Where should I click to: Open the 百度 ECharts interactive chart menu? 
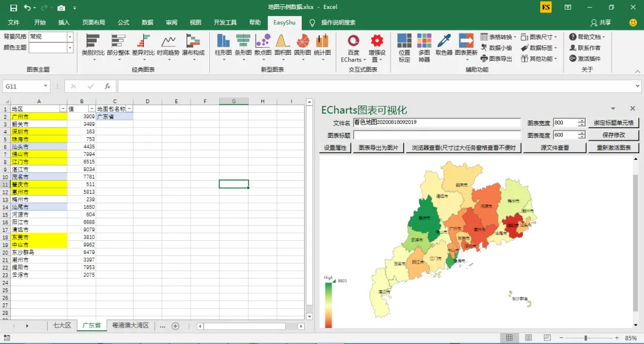(353, 48)
